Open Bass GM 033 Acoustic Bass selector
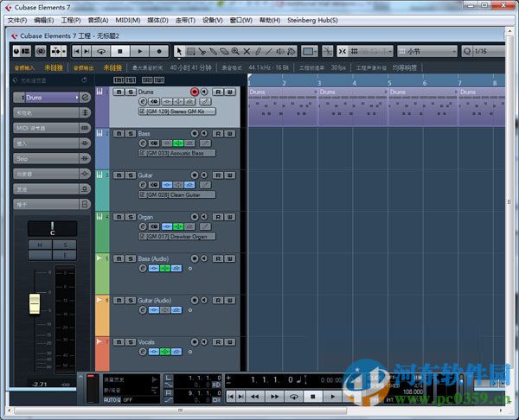Viewport: 519px width, 420px height. [177, 153]
